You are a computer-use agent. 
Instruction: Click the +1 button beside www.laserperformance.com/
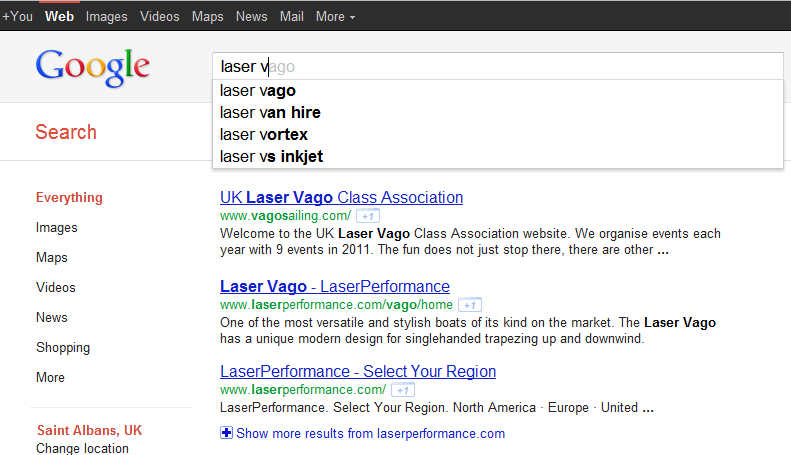coord(403,390)
